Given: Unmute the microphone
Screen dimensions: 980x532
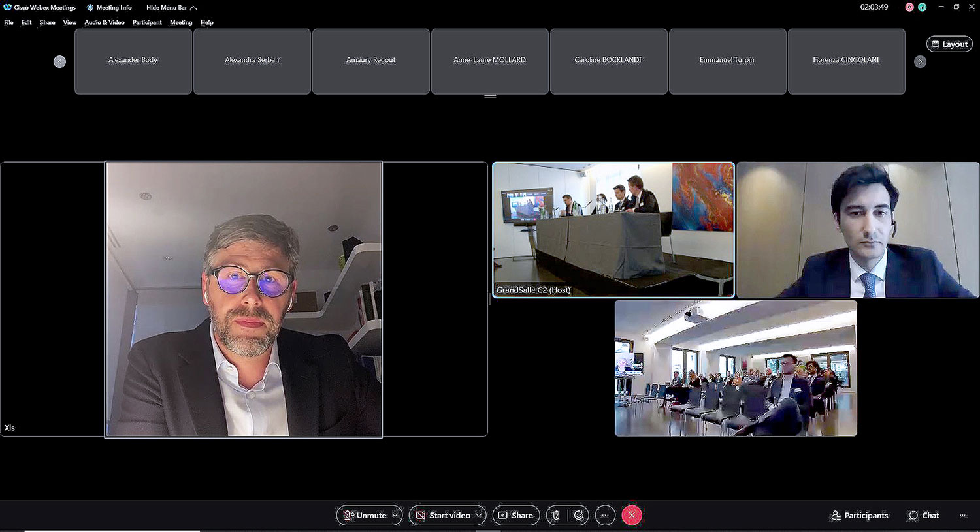Looking at the screenshot, I should [x=365, y=515].
